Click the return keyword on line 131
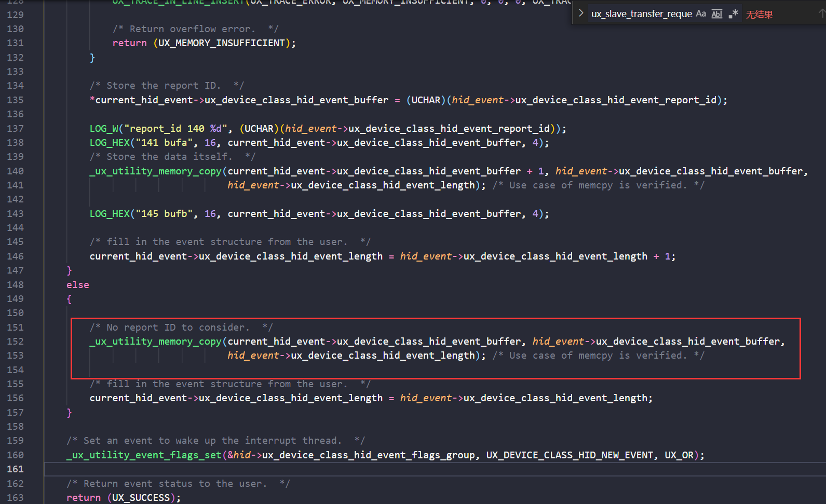 (129, 43)
